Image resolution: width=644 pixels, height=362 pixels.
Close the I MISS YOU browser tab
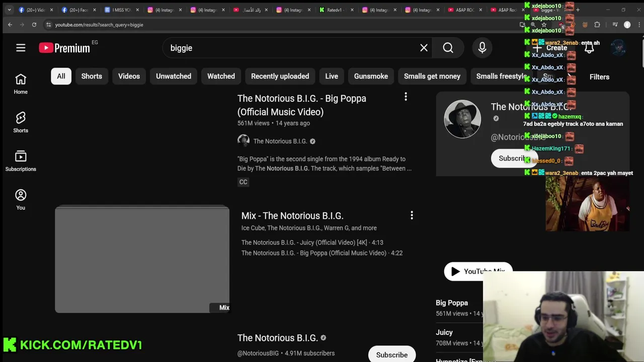[x=137, y=10]
